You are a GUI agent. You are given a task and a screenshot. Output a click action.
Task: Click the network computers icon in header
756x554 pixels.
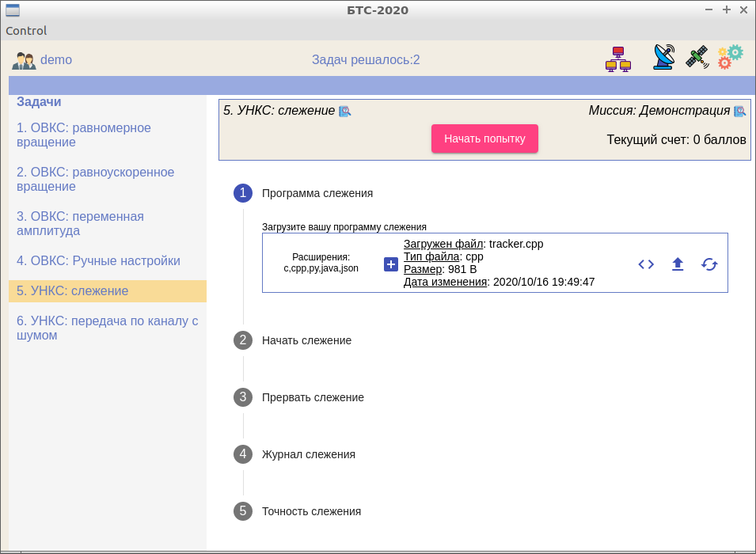point(618,59)
